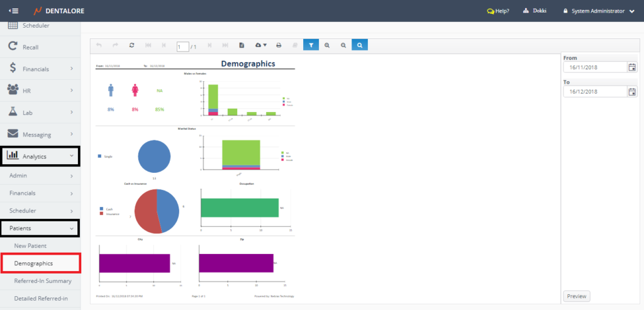Click the Help link in header
Image resolution: width=644 pixels, height=310 pixels.
pos(498,11)
